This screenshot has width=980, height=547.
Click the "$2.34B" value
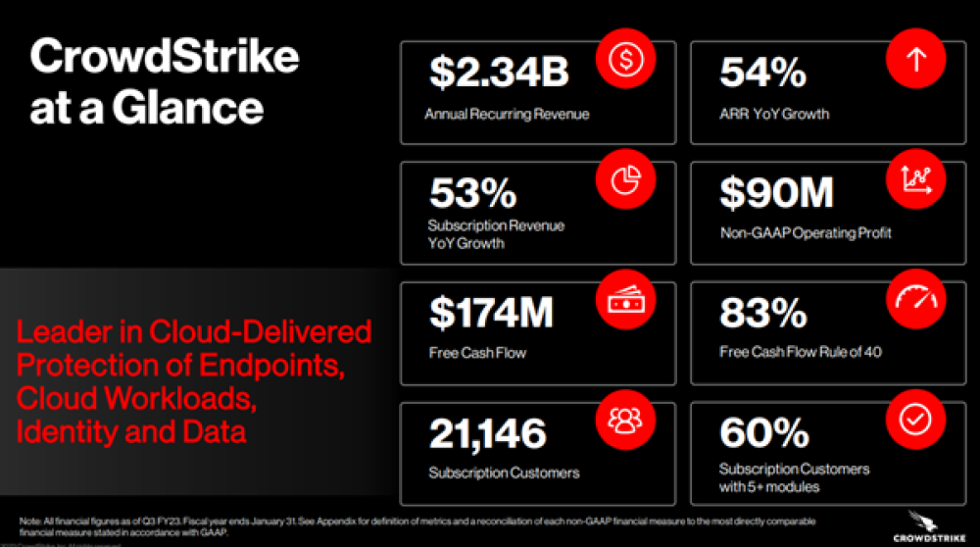click(500, 72)
